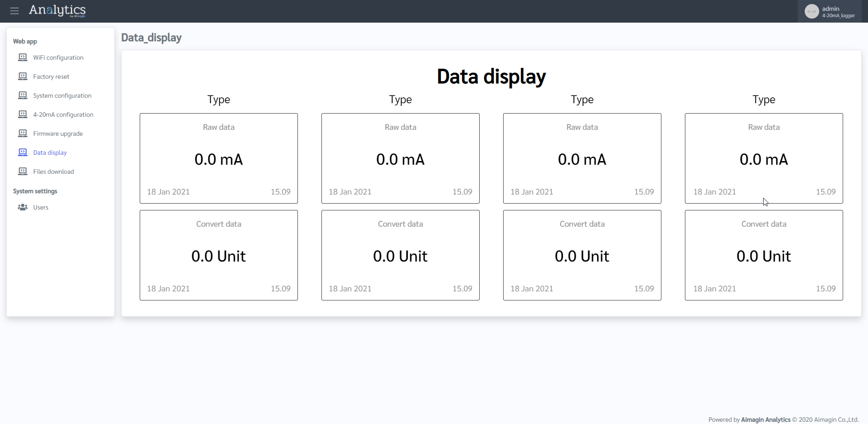Click the Firmware upgrade monitor icon
868x424 pixels.
click(23, 133)
